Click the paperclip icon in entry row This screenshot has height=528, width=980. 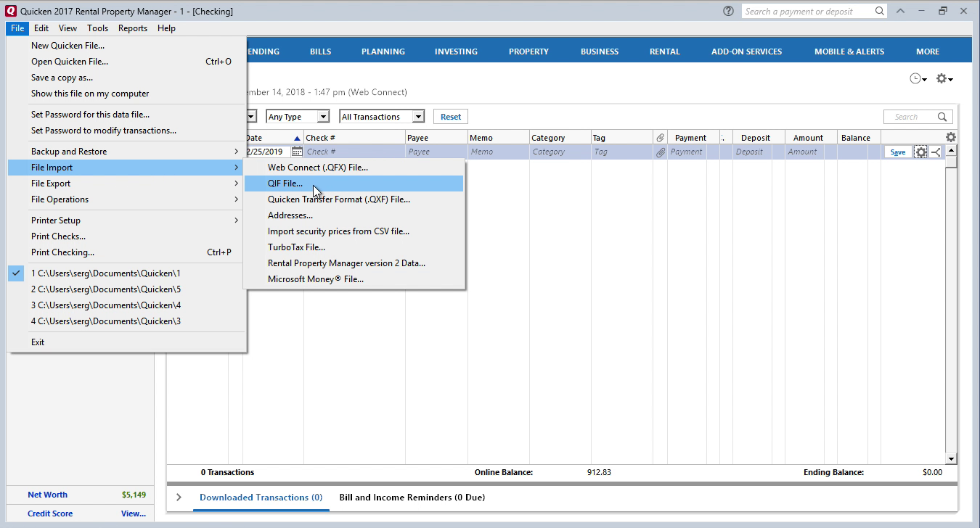(660, 152)
